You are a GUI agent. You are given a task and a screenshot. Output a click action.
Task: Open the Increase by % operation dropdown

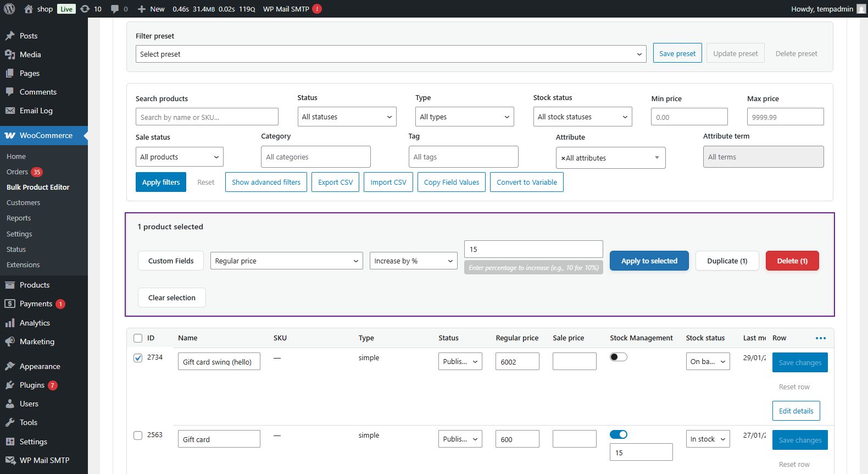(x=413, y=261)
